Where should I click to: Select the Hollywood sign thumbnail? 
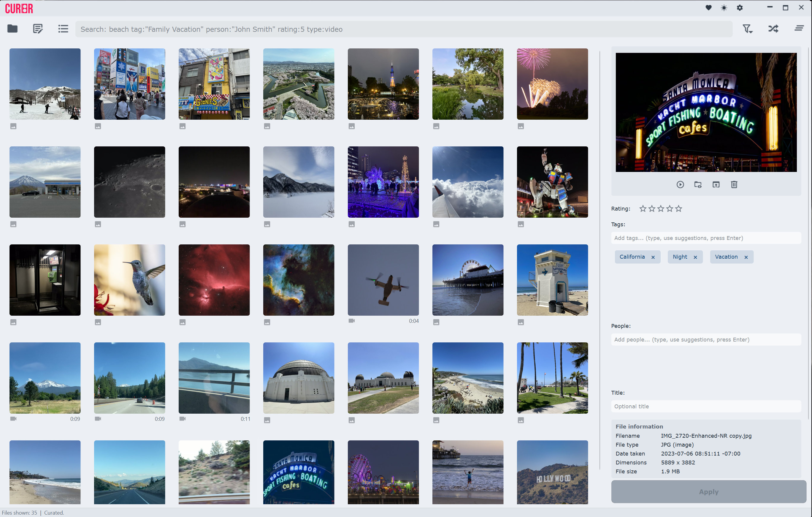coord(552,472)
